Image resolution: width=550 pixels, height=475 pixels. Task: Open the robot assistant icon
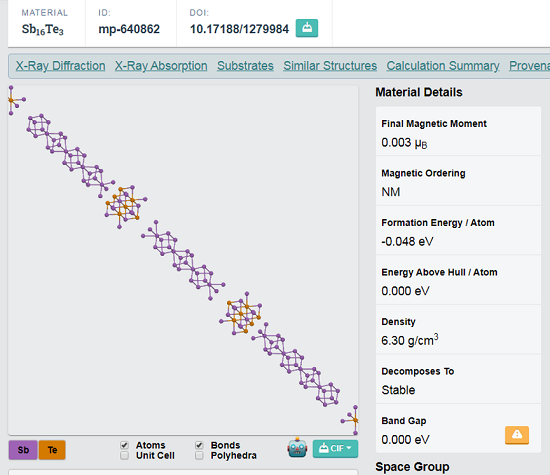click(x=297, y=448)
